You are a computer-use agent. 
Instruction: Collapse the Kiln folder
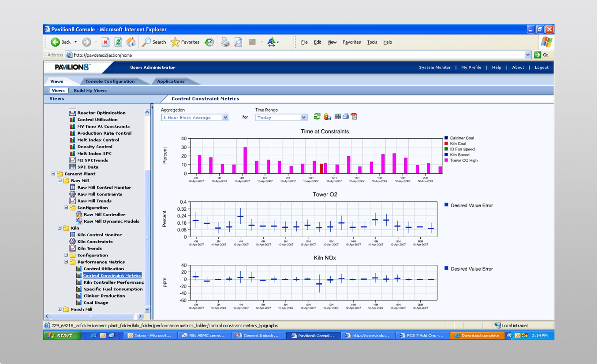click(60, 228)
